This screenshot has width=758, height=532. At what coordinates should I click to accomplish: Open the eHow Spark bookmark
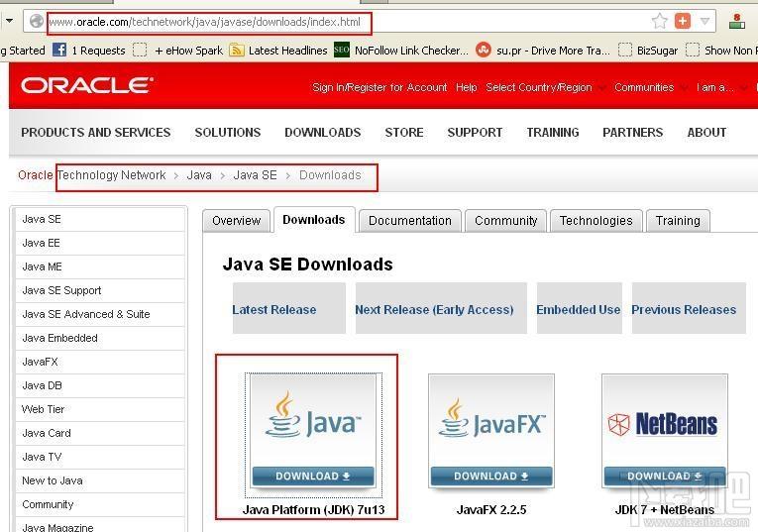tap(178, 51)
